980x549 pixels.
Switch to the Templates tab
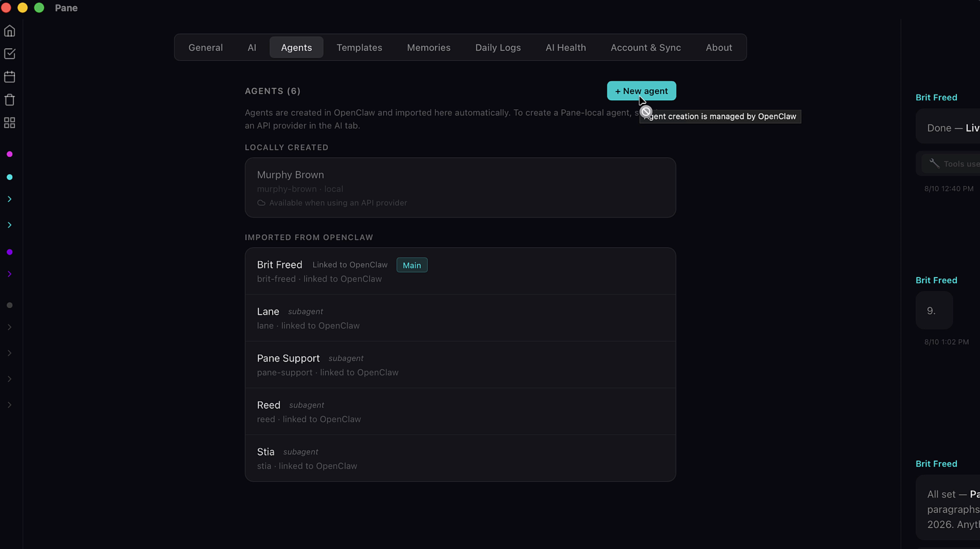[x=359, y=47]
